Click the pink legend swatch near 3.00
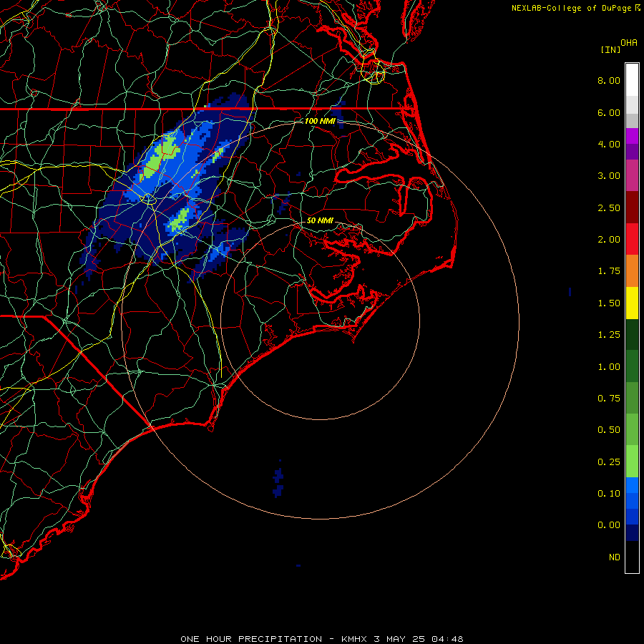644x644 pixels. point(632,175)
